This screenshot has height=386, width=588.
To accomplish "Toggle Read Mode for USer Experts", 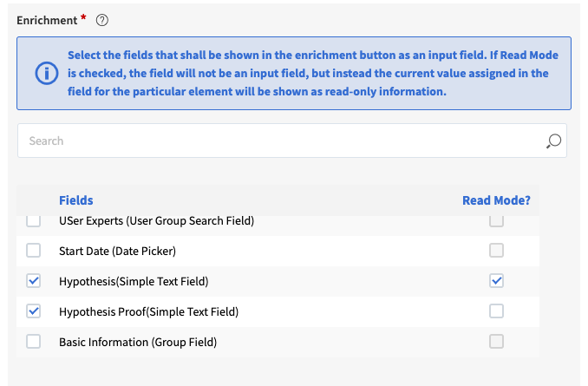I will tap(496, 221).
